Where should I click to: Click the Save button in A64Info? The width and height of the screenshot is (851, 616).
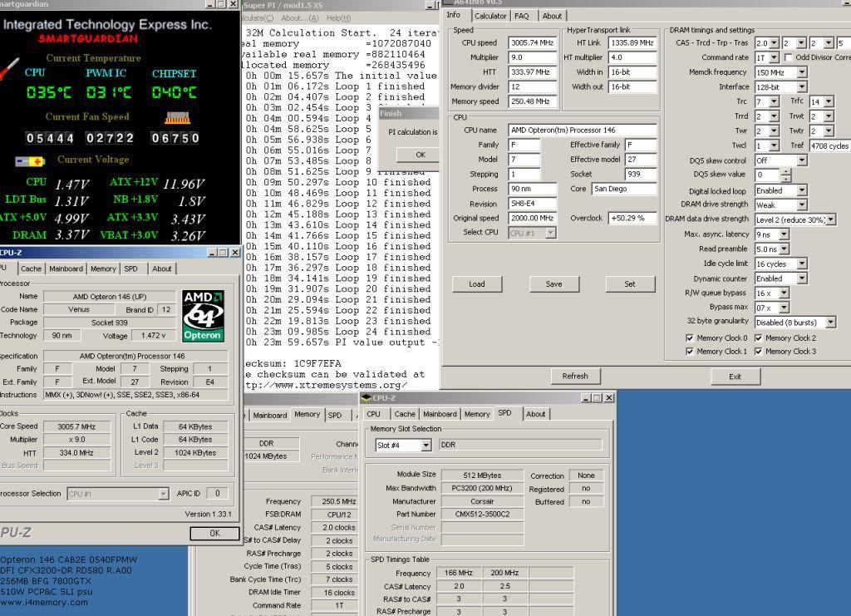tap(554, 283)
